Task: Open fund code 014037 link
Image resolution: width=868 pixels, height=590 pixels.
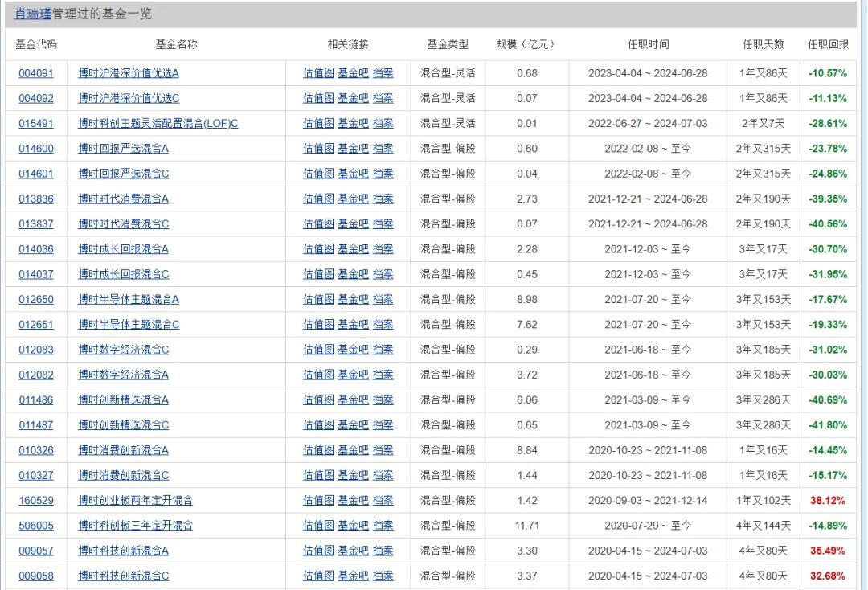Action: click(x=36, y=275)
